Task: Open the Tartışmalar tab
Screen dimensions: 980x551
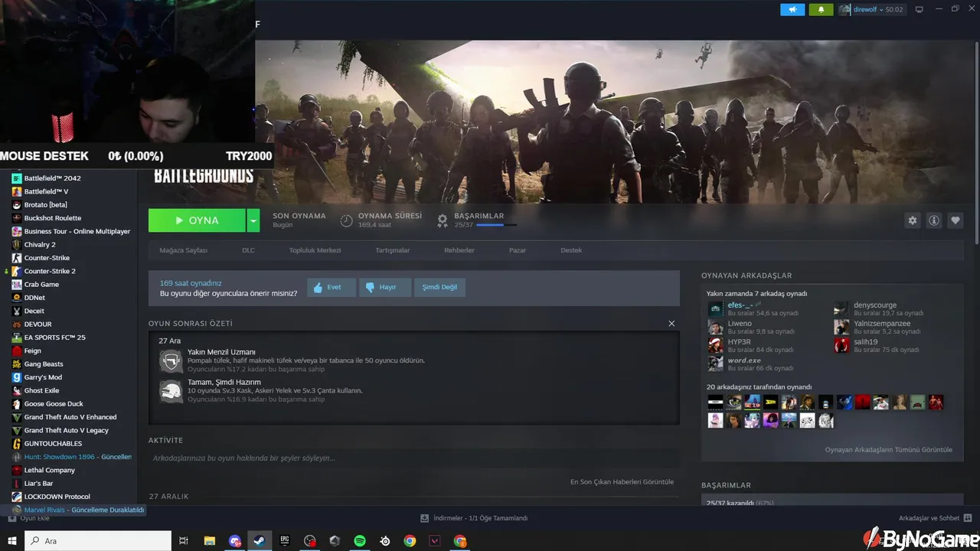Action: point(392,250)
